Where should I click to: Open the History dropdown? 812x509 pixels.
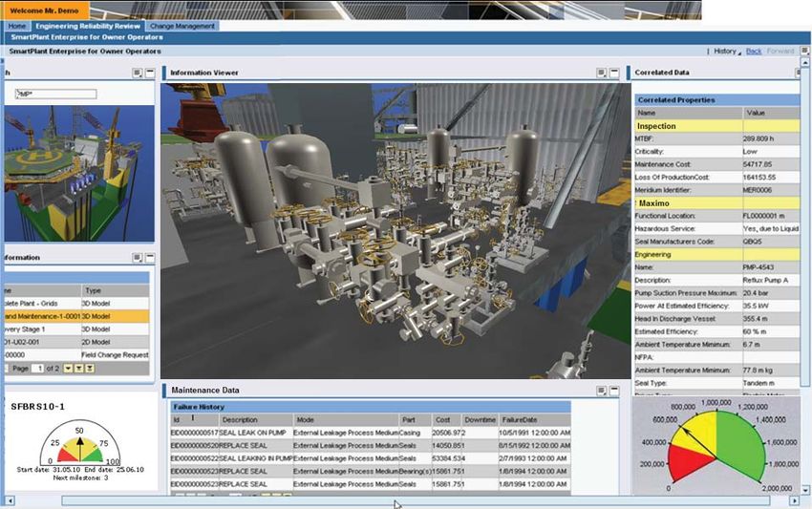click(x=727, y=52)
